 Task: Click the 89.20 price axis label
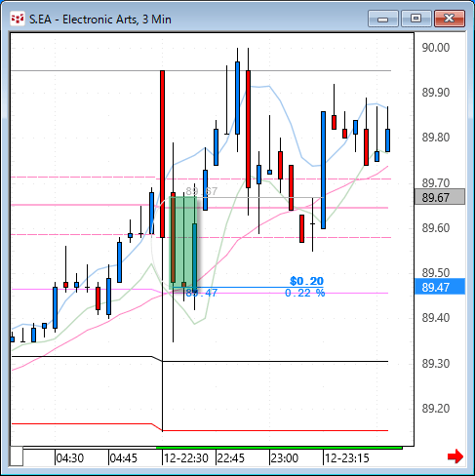tap(436, 408)
